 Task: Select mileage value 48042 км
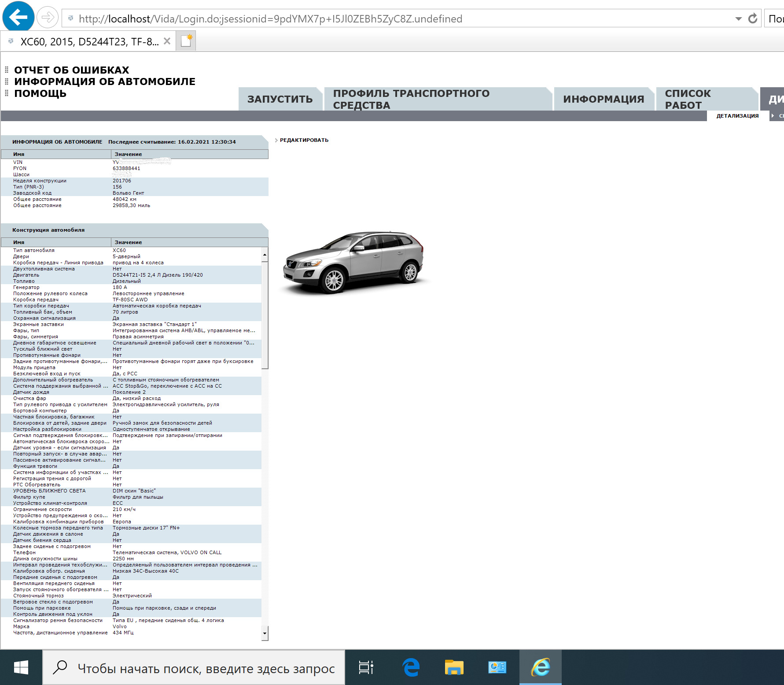coord(125,199)
